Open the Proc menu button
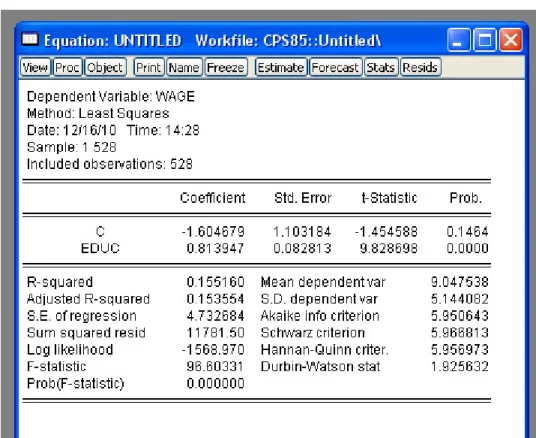 (67, 67)
